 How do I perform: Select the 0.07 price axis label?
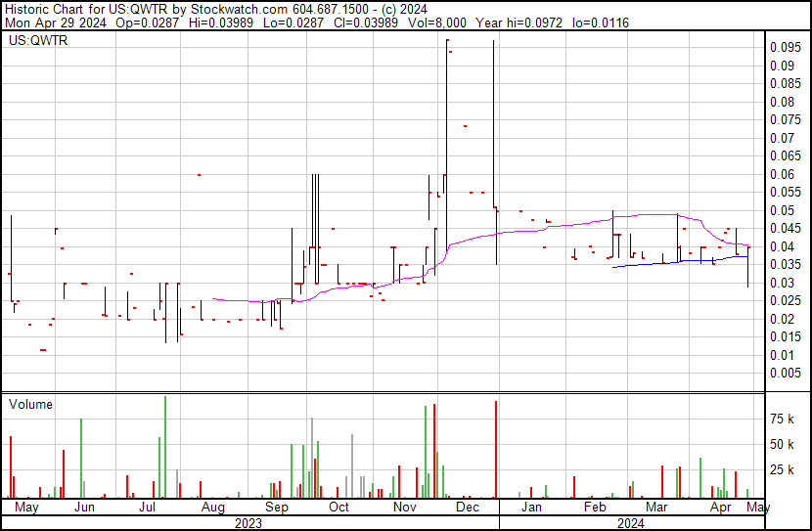tap(782, 138)
